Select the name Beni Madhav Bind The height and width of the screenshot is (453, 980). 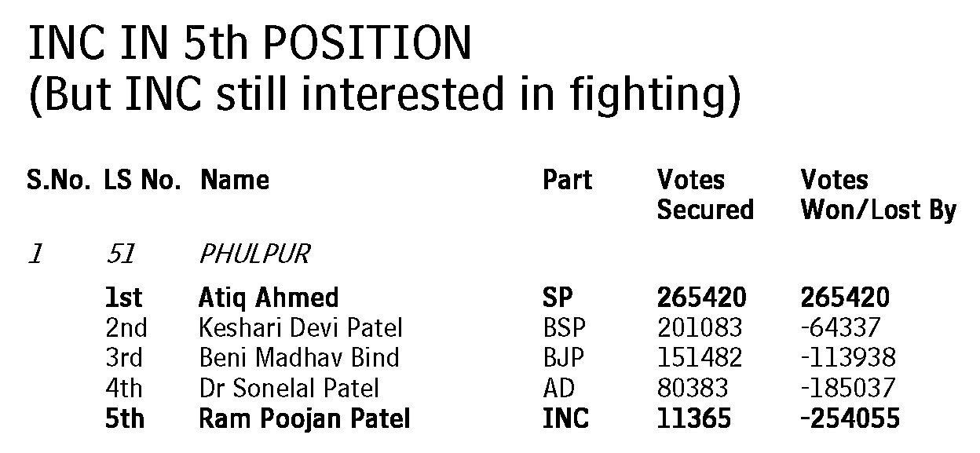[x=298, y=358]
